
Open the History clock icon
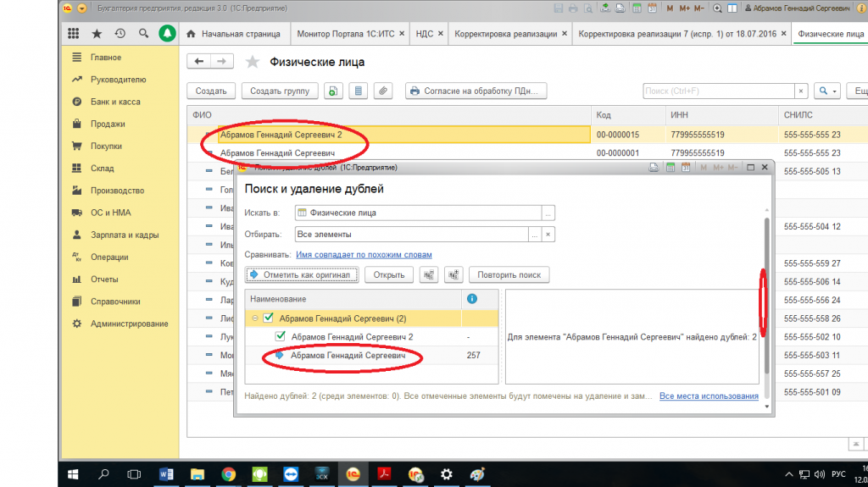[120, 34]
